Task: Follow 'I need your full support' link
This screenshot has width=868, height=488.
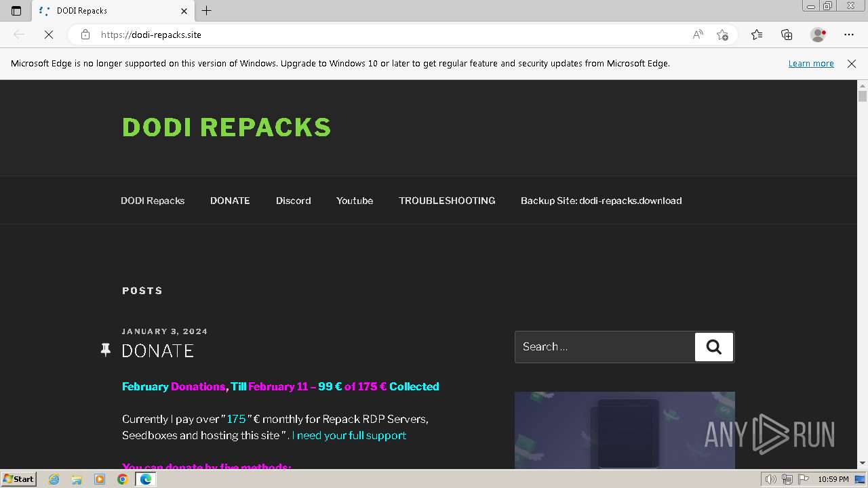Action: [349, 435]
